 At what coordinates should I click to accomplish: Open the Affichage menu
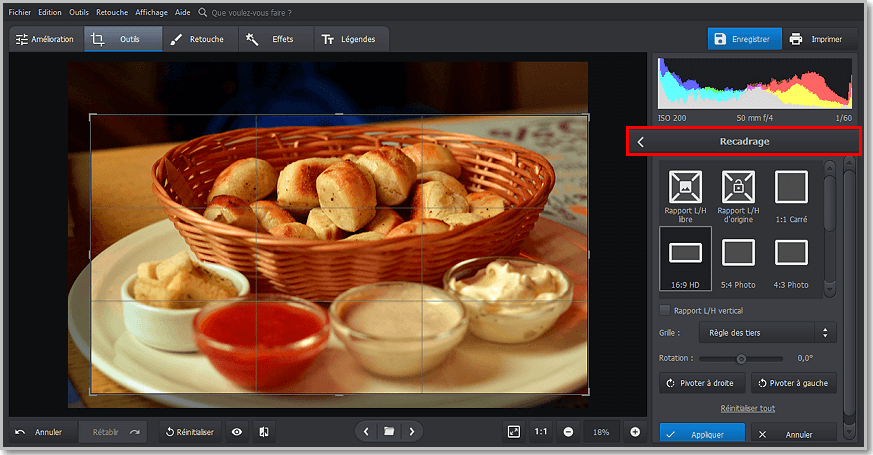pyautogui.click(x=151, y=12)
